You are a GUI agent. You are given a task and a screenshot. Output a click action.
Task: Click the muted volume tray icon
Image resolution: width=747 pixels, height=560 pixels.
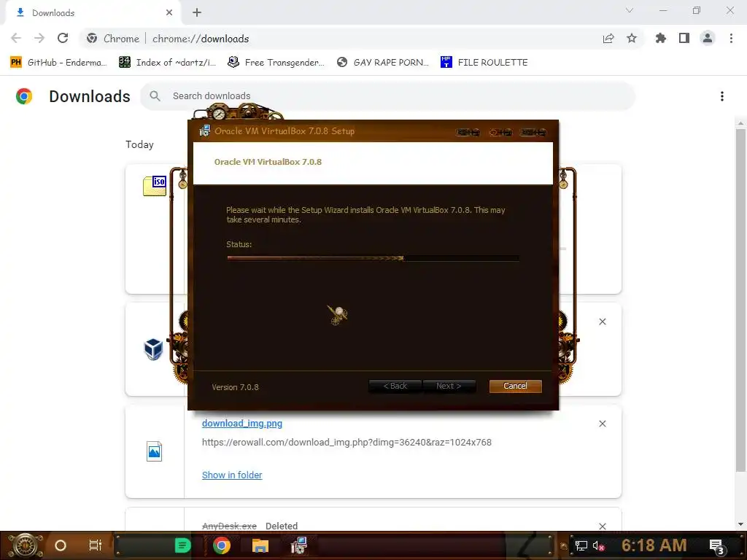click(x=598, y=545)
